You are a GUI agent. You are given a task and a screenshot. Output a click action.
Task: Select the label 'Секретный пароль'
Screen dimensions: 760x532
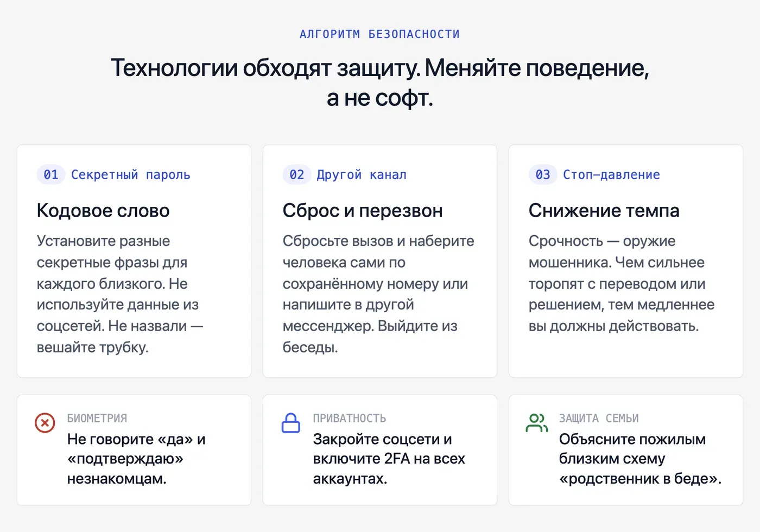(131, 175)
